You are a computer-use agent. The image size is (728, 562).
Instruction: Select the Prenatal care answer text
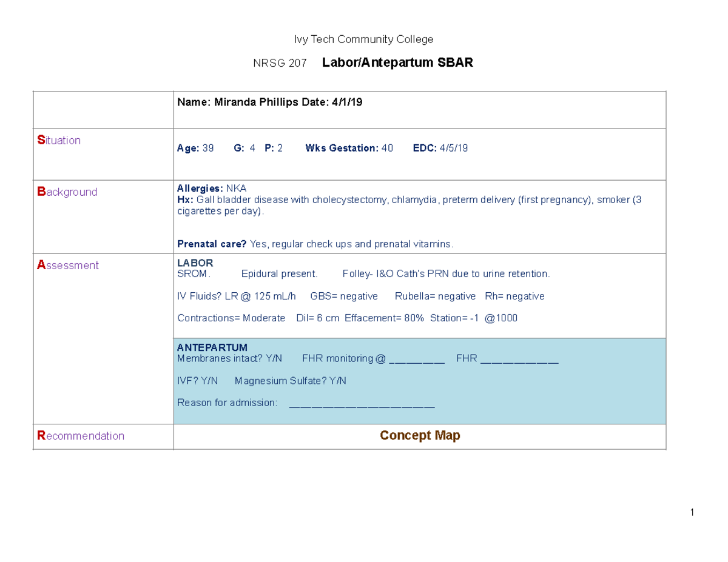click(352, 244)
